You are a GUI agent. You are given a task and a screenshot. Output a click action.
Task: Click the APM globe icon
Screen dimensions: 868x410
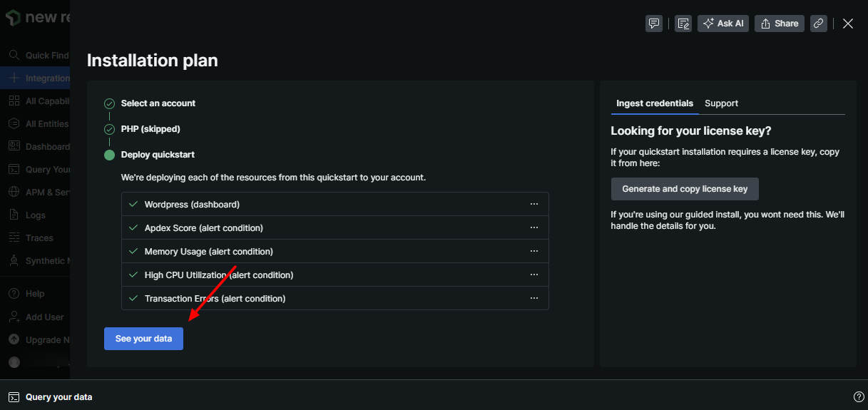14,193
